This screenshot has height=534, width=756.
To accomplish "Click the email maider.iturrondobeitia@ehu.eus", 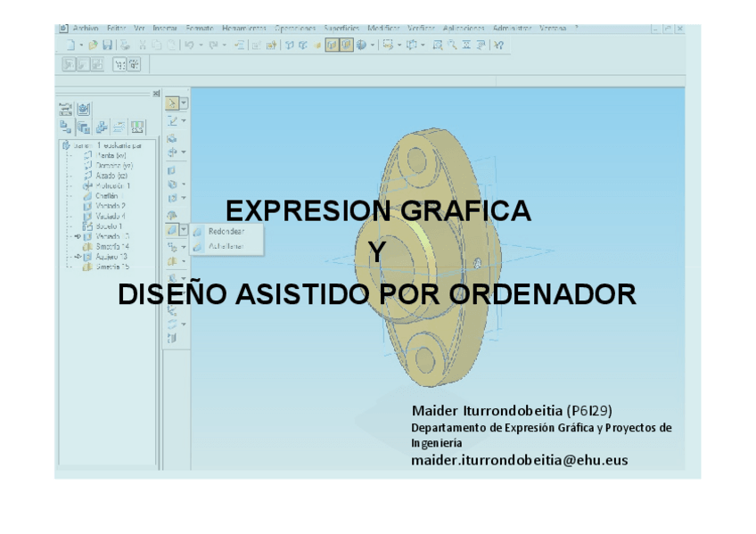I will 519,461.
